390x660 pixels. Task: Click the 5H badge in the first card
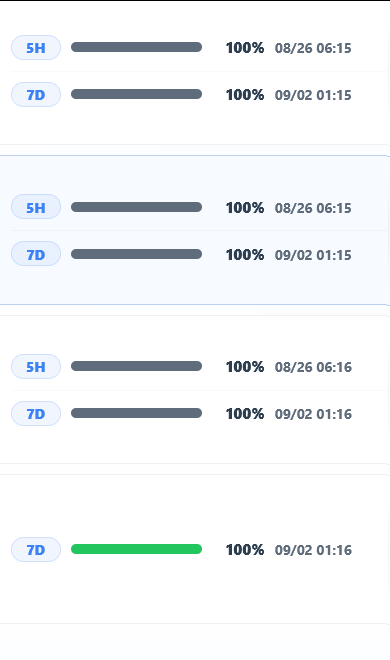pyautogui.click(x=36, y=48)
